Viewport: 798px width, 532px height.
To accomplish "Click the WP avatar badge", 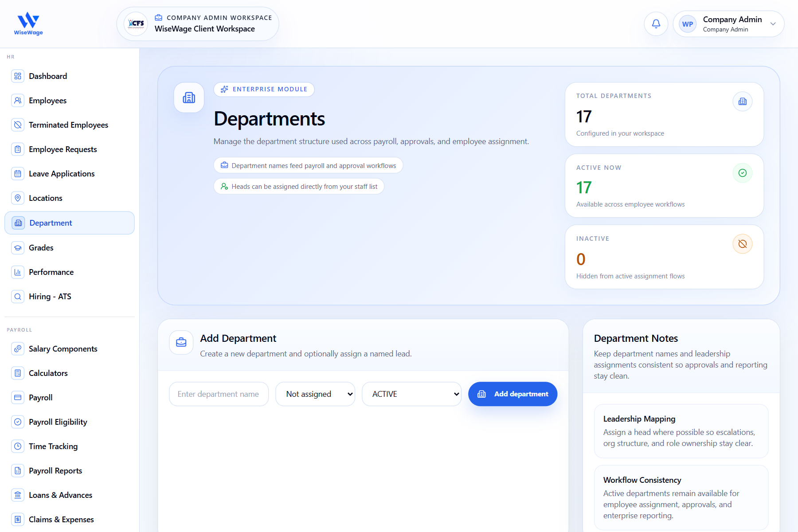I will point(688,24).
